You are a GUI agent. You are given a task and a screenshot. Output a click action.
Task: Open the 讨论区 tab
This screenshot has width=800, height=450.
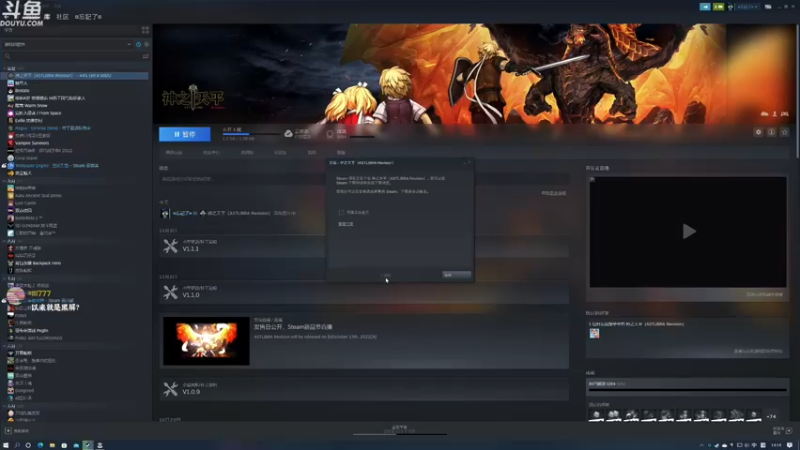click(280, 153)
